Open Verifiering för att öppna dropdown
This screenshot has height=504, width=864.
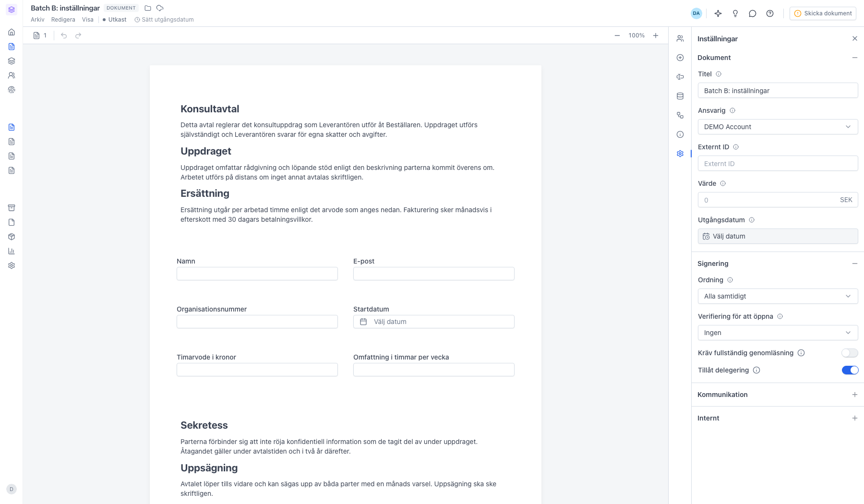click(778, 333)
